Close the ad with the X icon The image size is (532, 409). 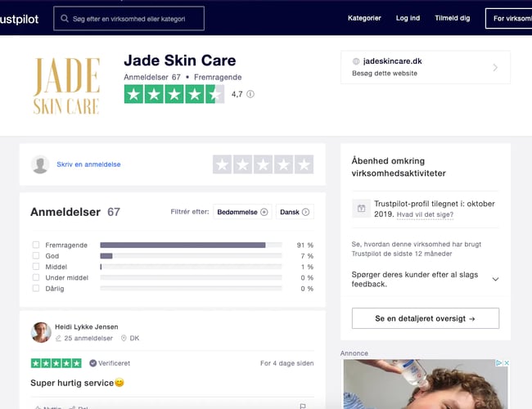507,363
